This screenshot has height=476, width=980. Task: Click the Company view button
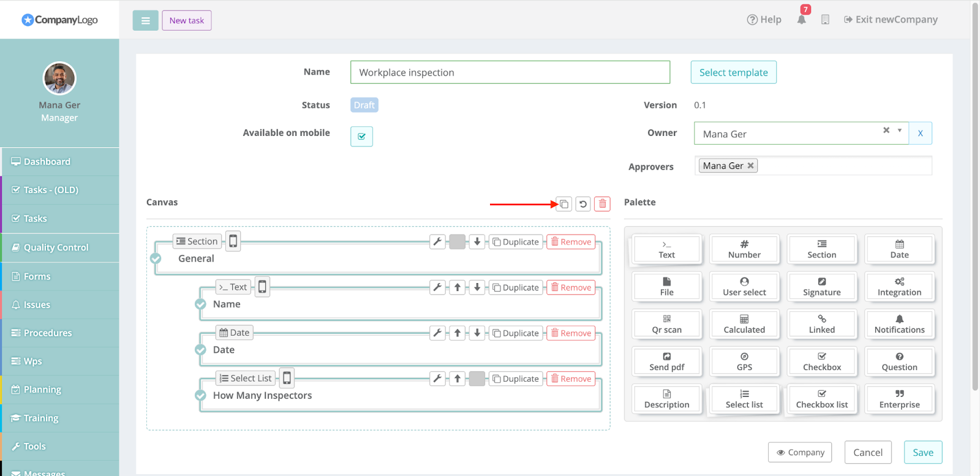(x=800, y=452)
